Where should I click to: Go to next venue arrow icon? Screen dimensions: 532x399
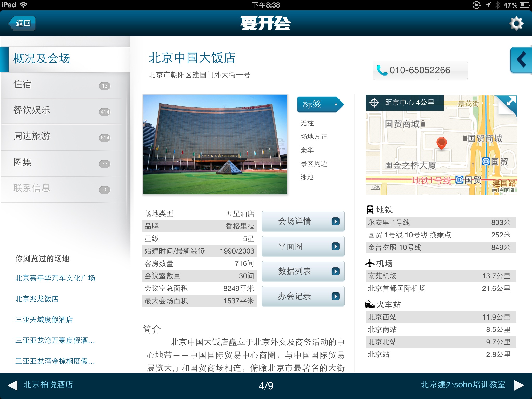[x=519, y=385]
